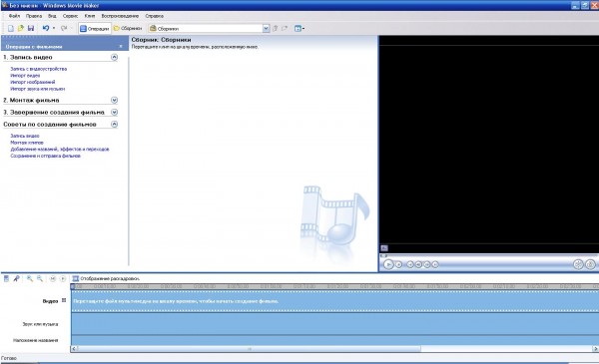
Task: Click the Redo arrow icon
Action: [x=64, y=28]
